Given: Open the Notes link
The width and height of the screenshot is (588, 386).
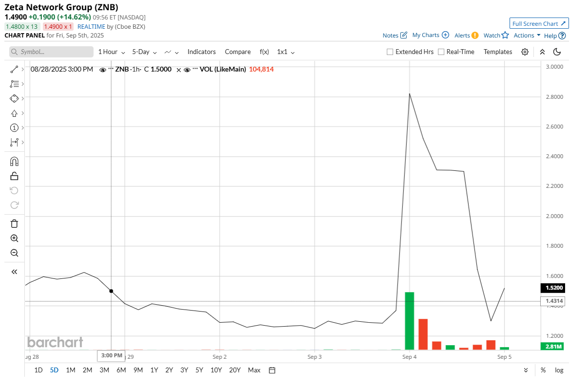Looking at the screenshot, I should (x=391, y=35).
